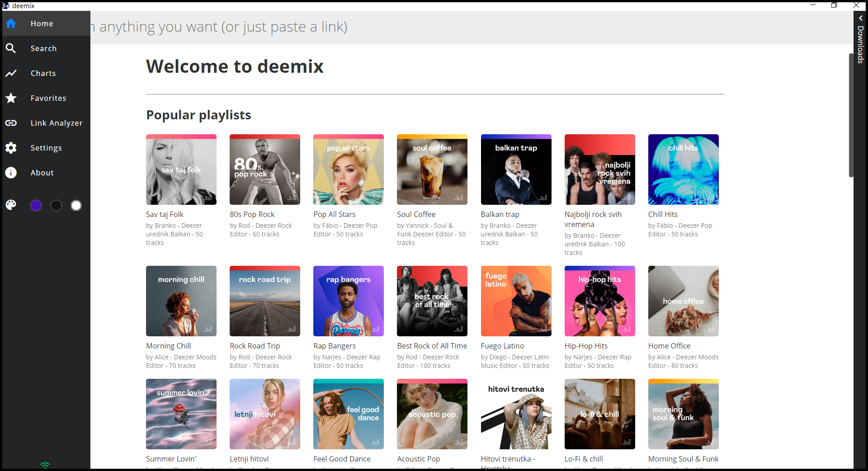
Task: Click the Favorites star icon
Action: click(x=11, y=98)
